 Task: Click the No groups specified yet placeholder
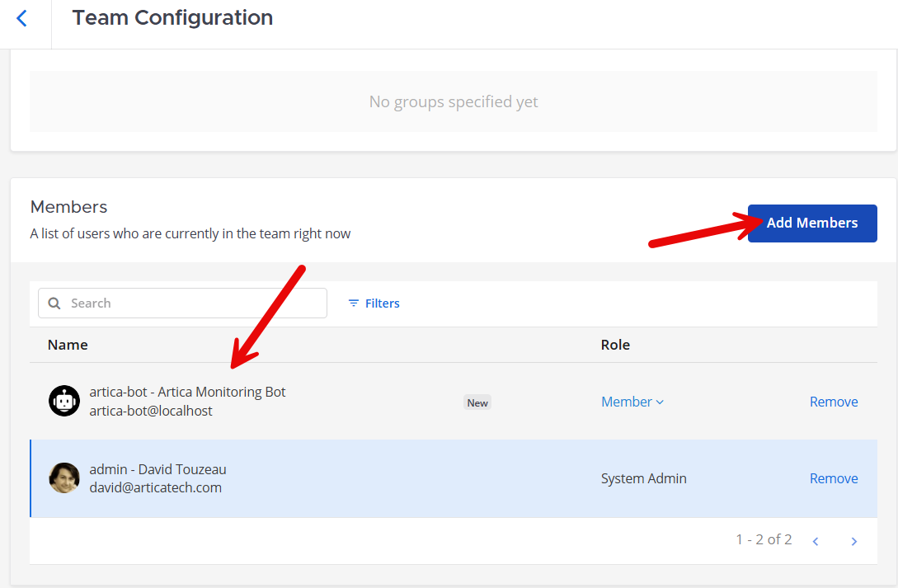click(x=453, y=102)
